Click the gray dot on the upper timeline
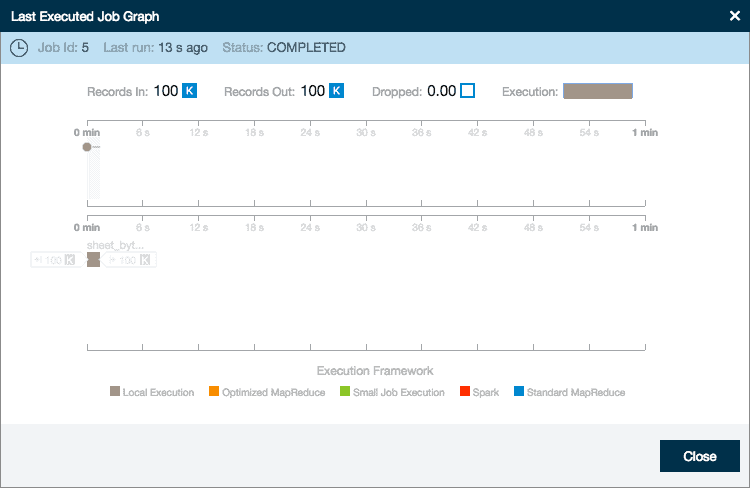The width and height of the screenshot is (750, 488). pos(87,147)
